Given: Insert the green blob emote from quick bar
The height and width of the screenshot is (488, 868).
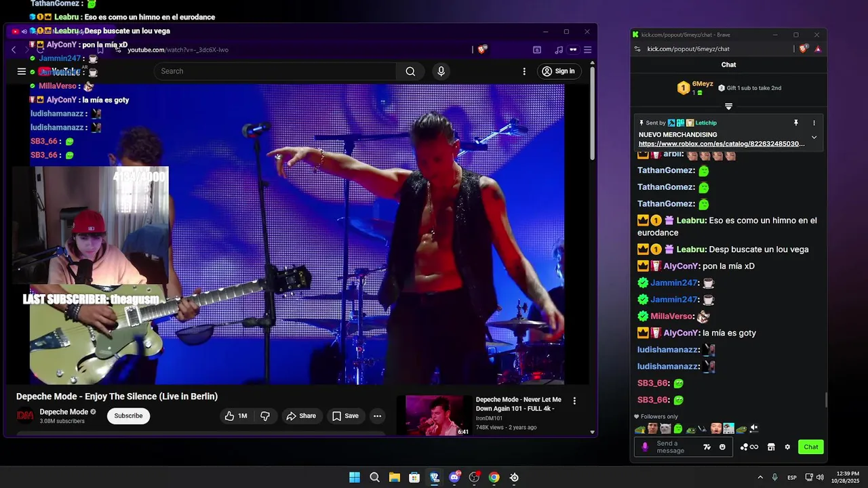Looking at the screenshot, I should (677, 428).
